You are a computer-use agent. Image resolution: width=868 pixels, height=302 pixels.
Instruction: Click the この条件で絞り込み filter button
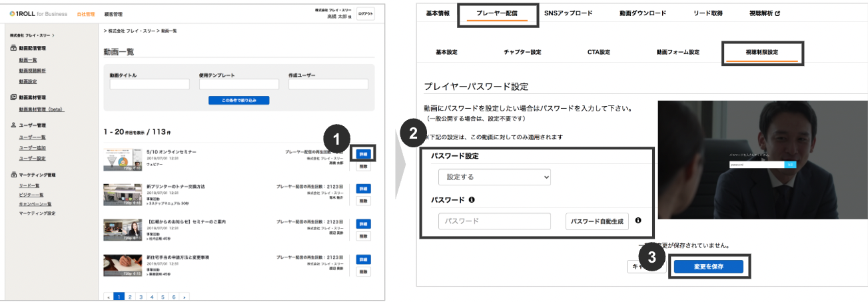[238, 101]
